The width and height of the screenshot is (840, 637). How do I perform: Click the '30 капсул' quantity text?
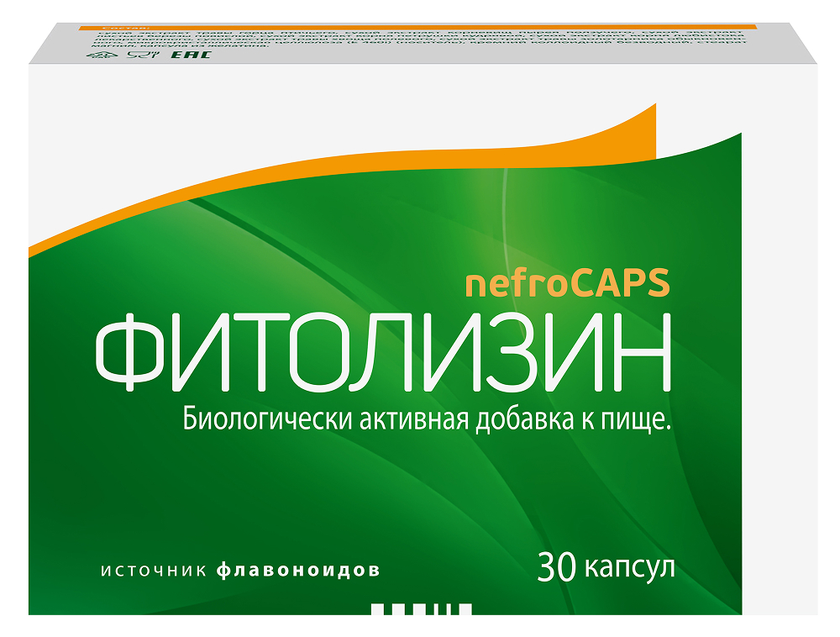[x=606, y=567]
